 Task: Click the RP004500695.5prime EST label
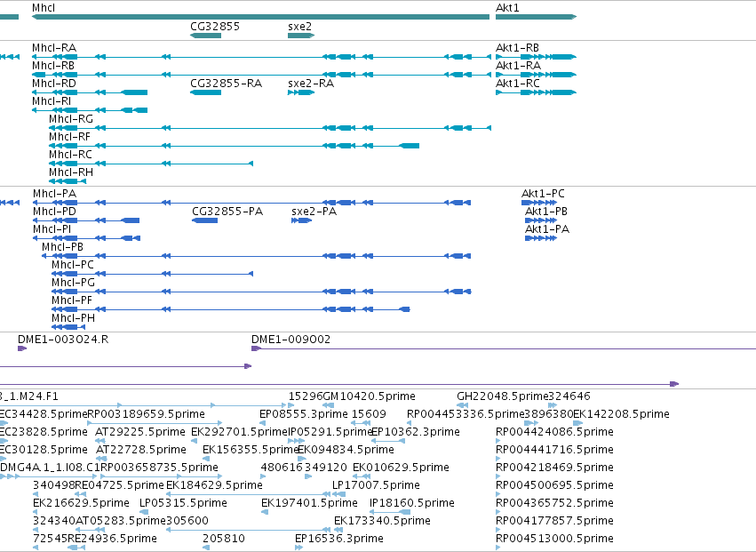coord(554,485)
